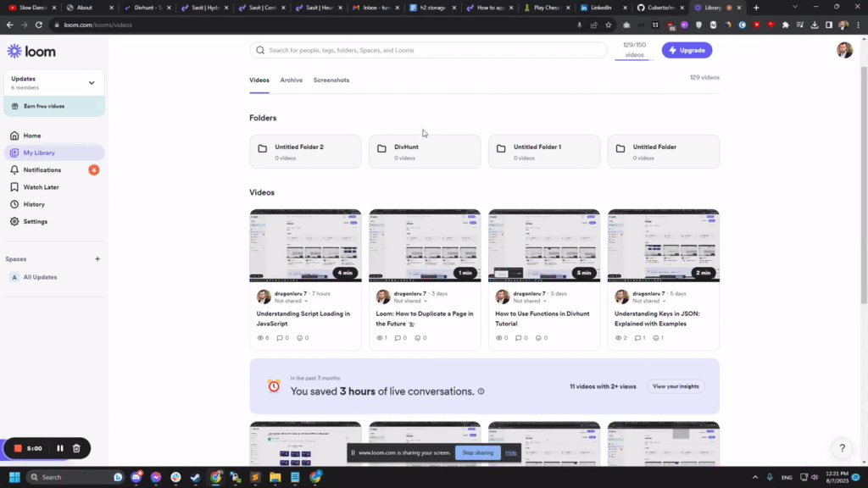This screenshot has height=488, width=868.
Task: Open the Untitled Folder 2 folder
Action: (305, 152)
